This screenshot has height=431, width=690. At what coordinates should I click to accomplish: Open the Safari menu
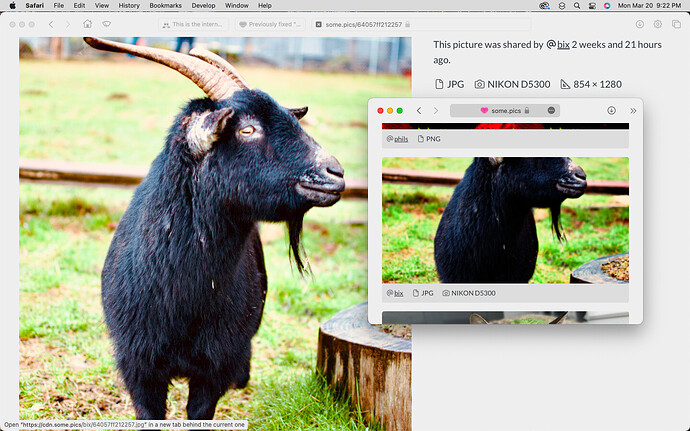(x=35, y=5)
